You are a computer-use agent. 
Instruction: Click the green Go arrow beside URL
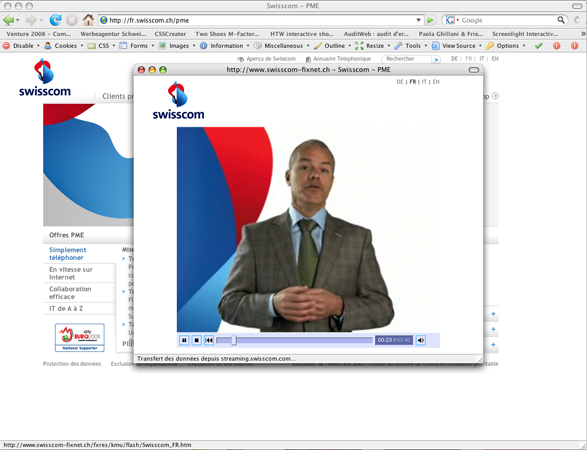(431, 20)
